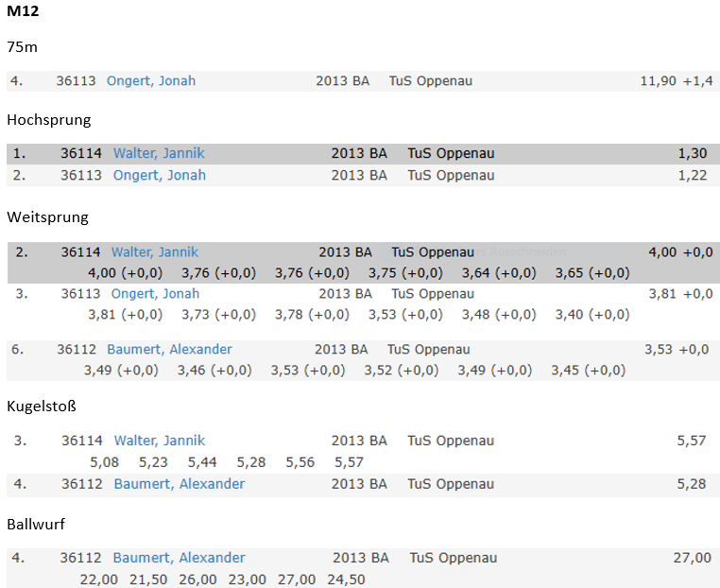Open Ongert, Jonah link in 75m results
Image resolution: width=720 pixels, height=588 pixels.
[151, 81]
